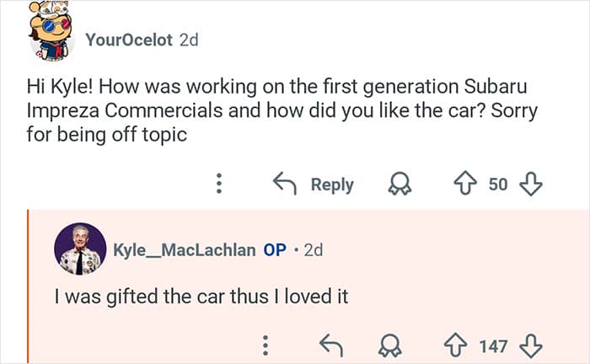Open YourOcelot's user profile link
590x364 pixels.
coord(129,40)
